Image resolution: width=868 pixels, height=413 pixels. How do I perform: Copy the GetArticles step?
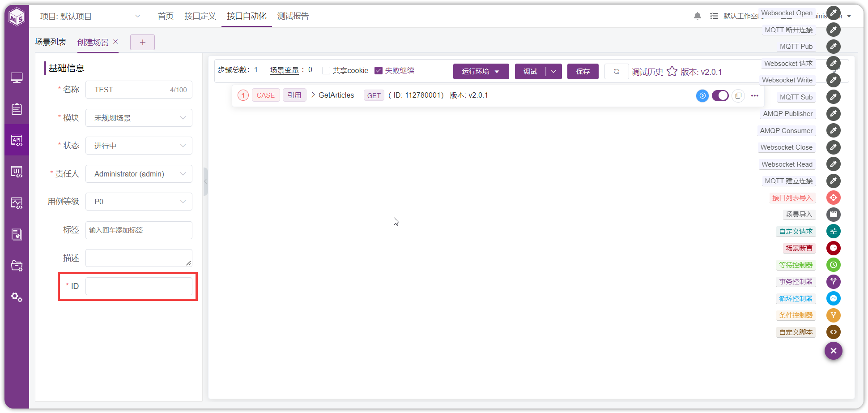coord(738,95)
